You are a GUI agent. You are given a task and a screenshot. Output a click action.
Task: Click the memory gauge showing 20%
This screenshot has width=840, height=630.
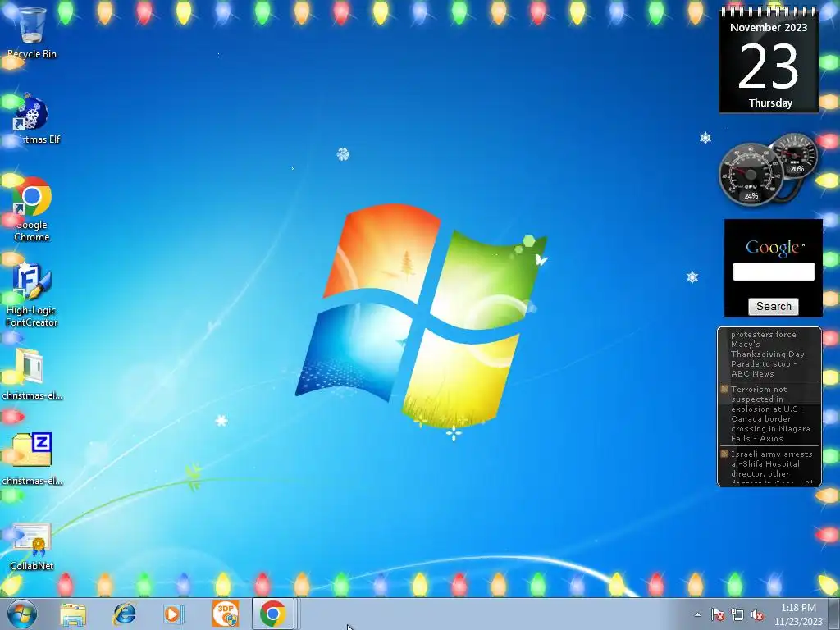point(796,155)
